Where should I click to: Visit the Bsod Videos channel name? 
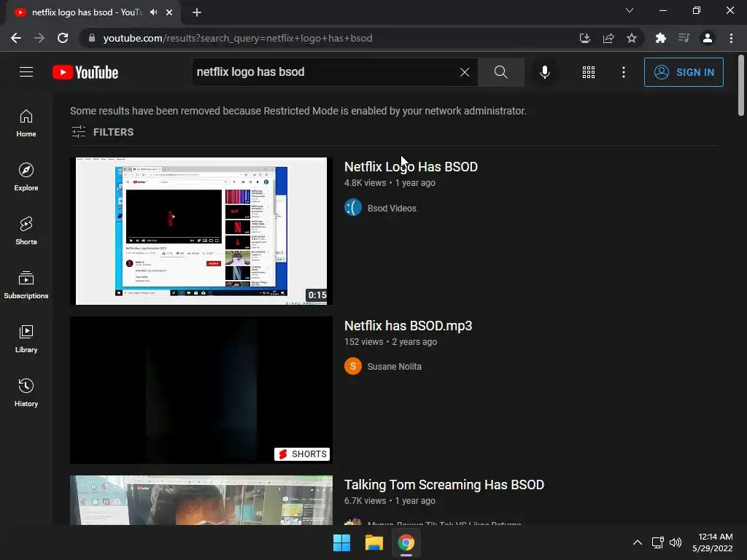(x=392, y=208)
